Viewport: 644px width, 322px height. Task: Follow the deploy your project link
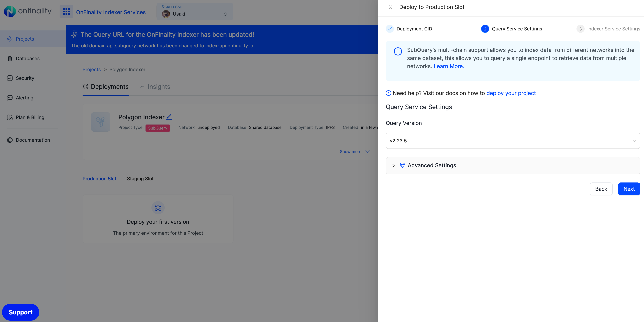pos(511,93)
